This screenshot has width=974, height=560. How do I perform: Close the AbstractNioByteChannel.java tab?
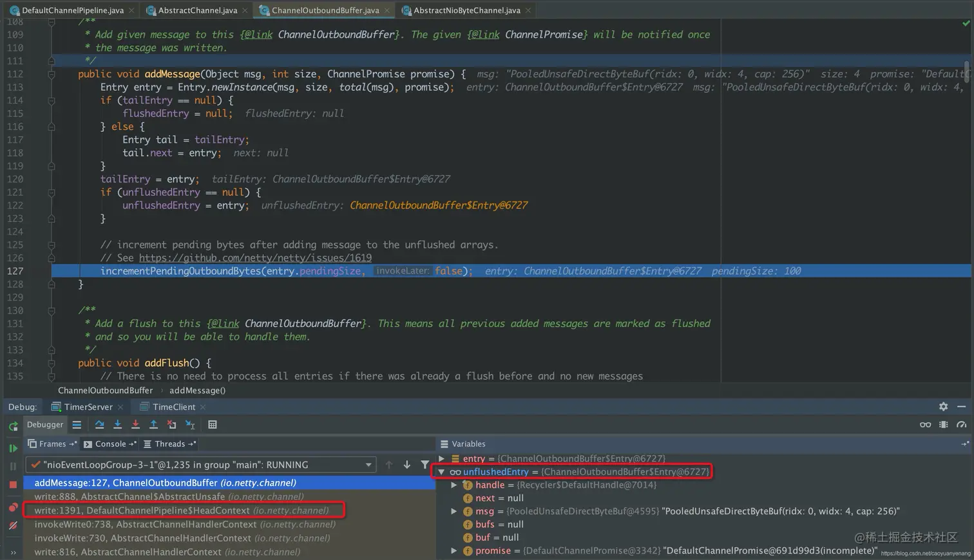528,10
